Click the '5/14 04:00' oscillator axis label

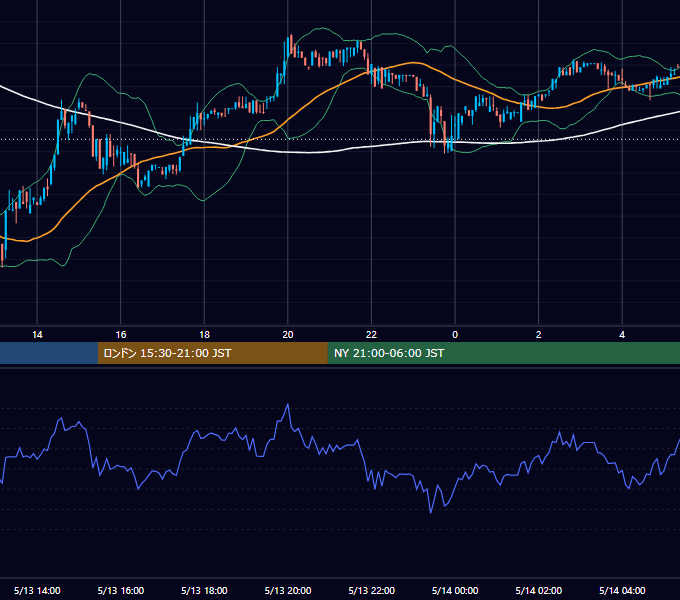(x=622, y=590)
